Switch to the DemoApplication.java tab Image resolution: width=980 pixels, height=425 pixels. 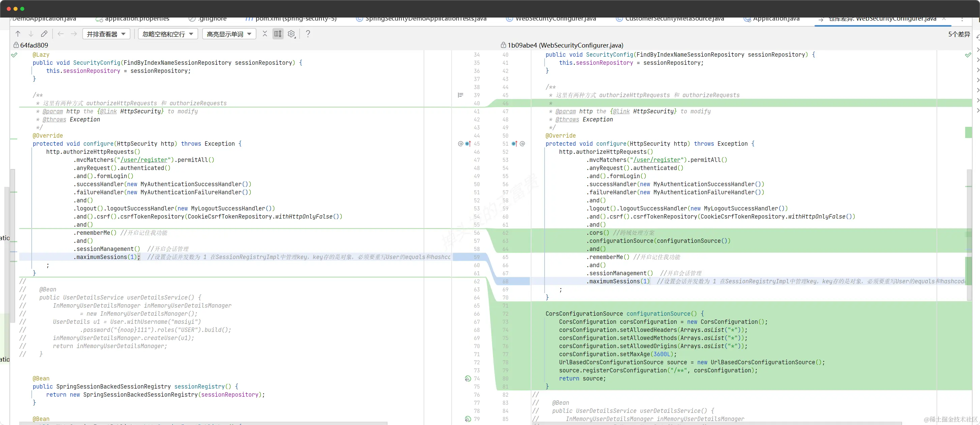tap(44, 19)
